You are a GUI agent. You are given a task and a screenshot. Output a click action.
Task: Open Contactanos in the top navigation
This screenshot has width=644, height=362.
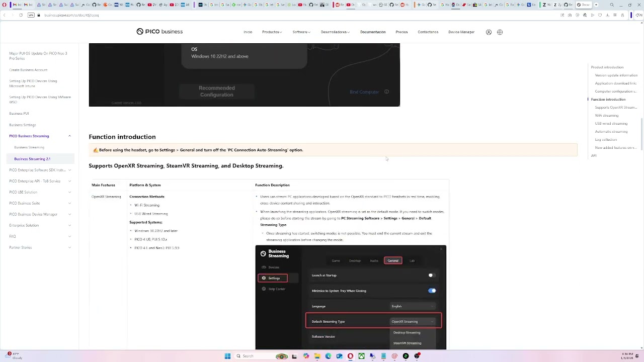[428, 32]
